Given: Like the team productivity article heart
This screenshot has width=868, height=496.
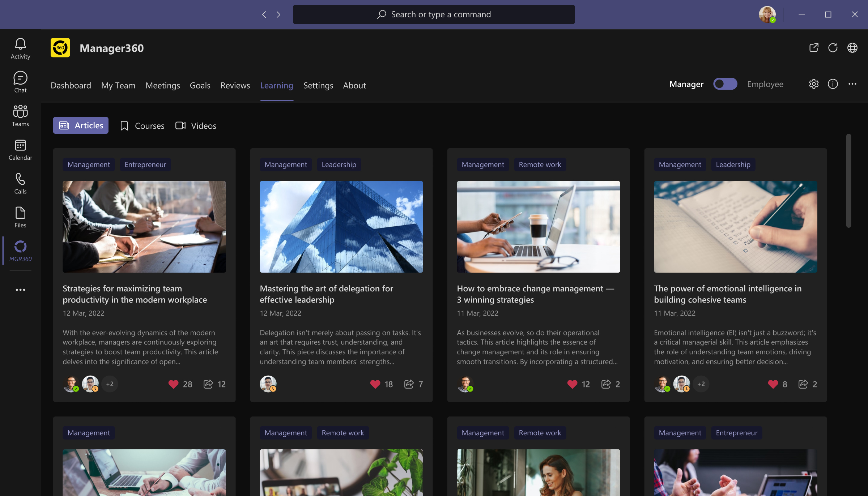Looking at the screenshot, I should click(174, 384).
